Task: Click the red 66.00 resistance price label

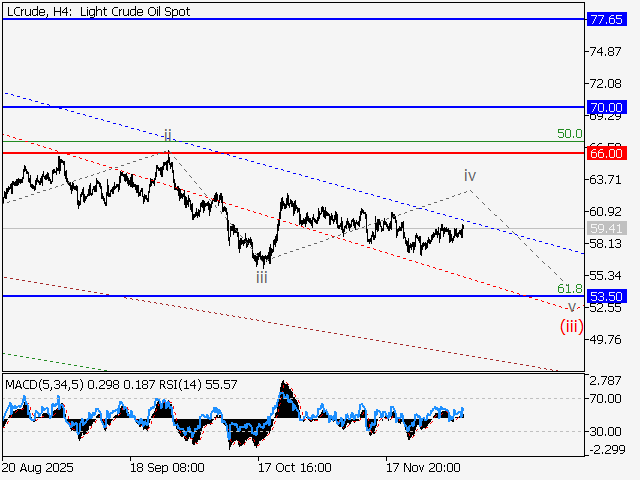Action: 607,153
